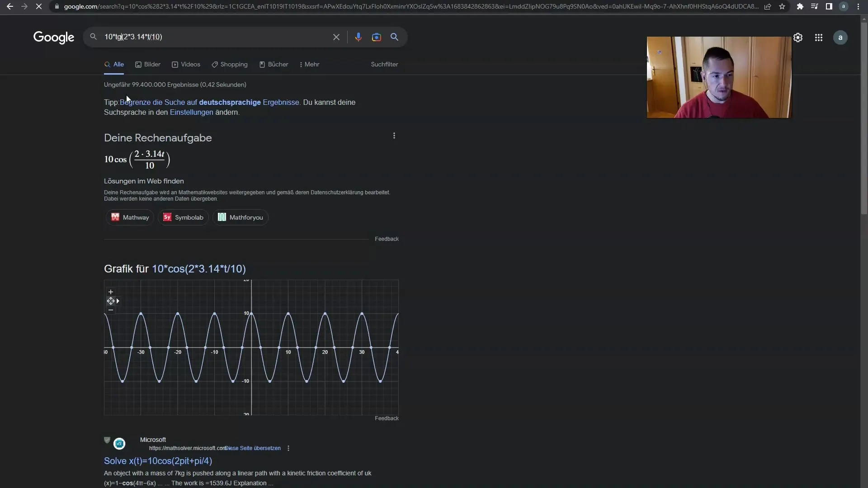Open Suchfilter options
Image resolution: width=868 pixels, height=488 pixels.
click(x=384, y=65)
